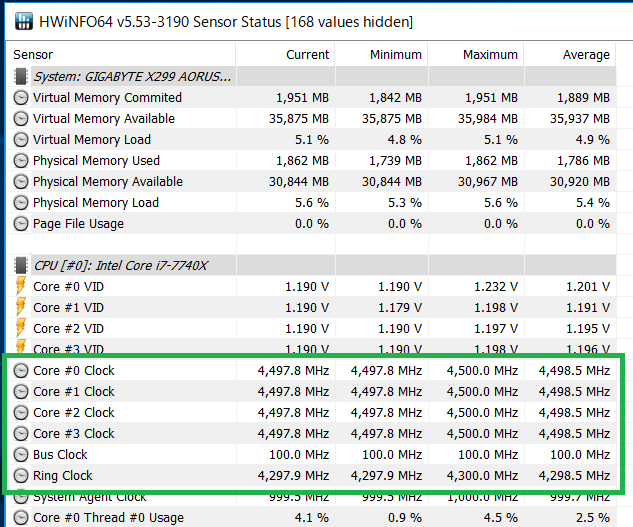
Task: Select the Virtual Memory Load label
Action: tap(92, 139)
